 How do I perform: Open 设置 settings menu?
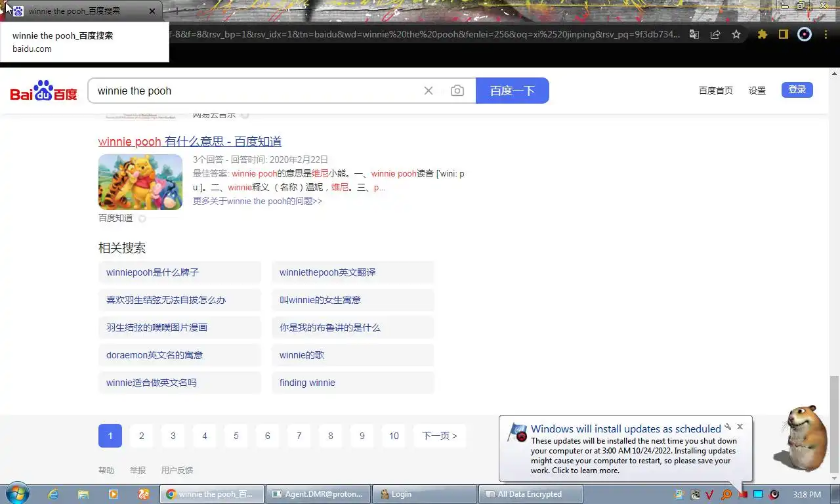click(757, 91)
